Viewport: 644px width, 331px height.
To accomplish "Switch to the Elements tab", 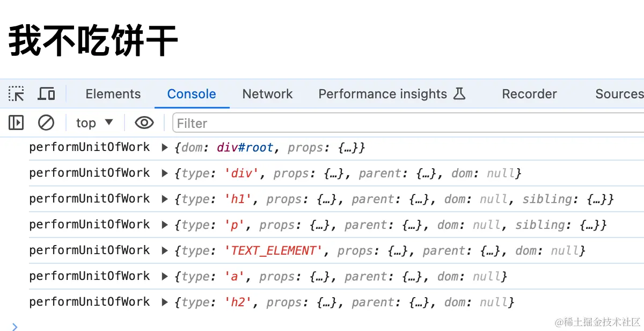I will [x=113, y=94].
